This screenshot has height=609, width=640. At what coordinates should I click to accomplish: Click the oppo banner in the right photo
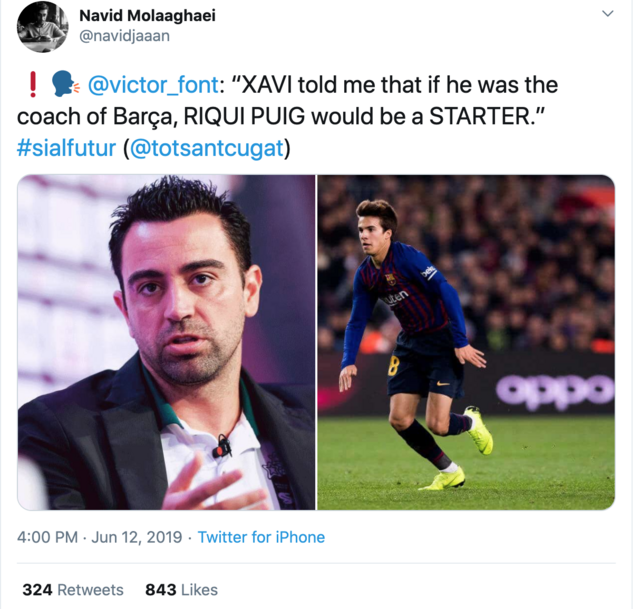[x=554, y=390]
